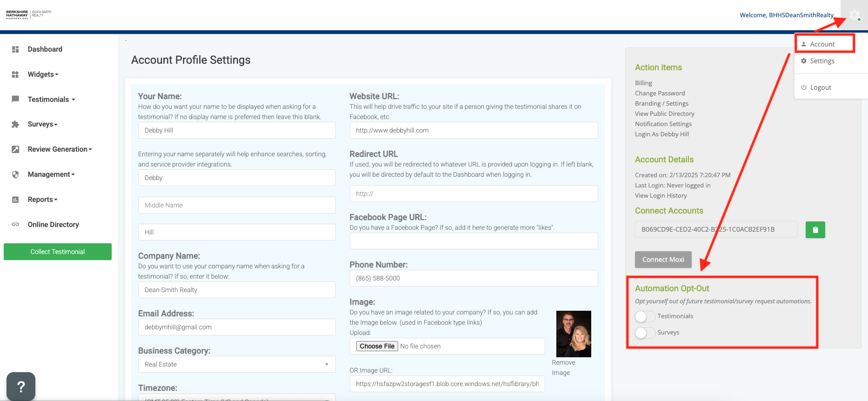Click the Company Name field
Screen dimensions: 868x401
click(237, 290)
